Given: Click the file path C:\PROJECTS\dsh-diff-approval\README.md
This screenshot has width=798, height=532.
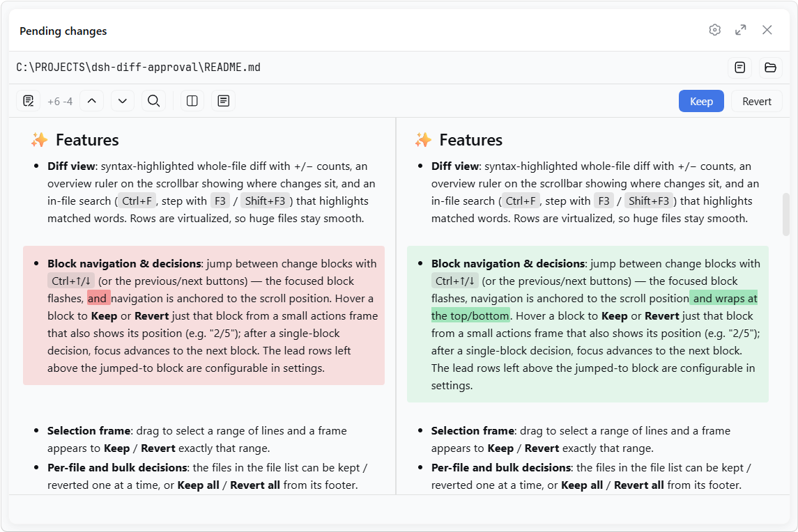Looking at the screenshot, I should 139,67.
